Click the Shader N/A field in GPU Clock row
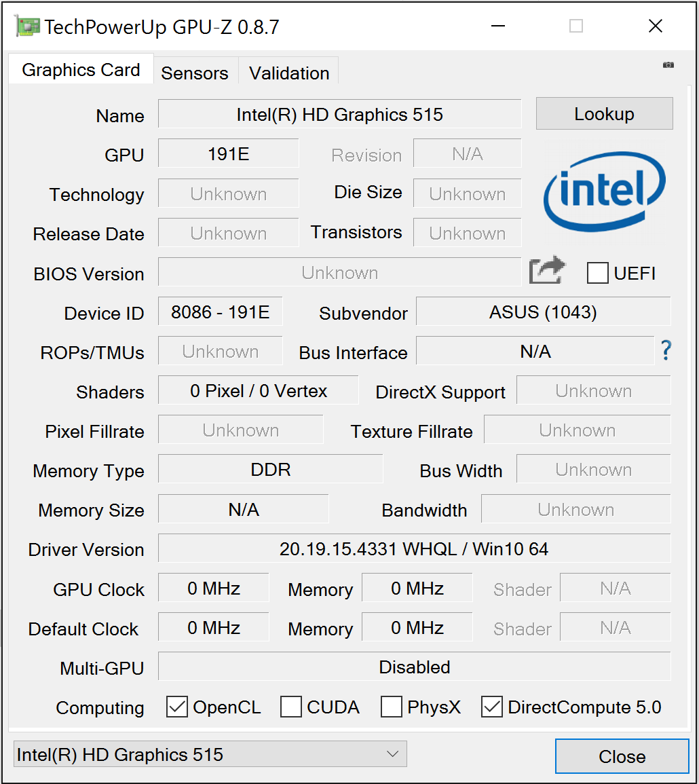699x784 pixels. point(616,588)
